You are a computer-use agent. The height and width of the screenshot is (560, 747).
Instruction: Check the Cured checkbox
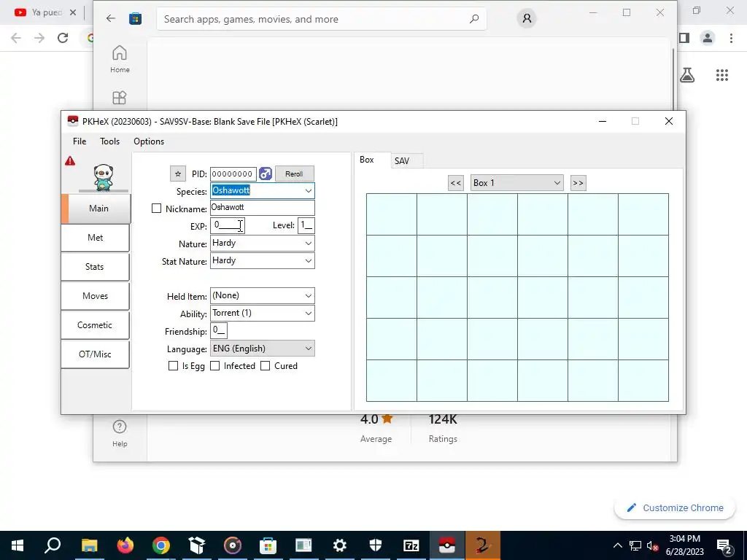coord(266,366)
